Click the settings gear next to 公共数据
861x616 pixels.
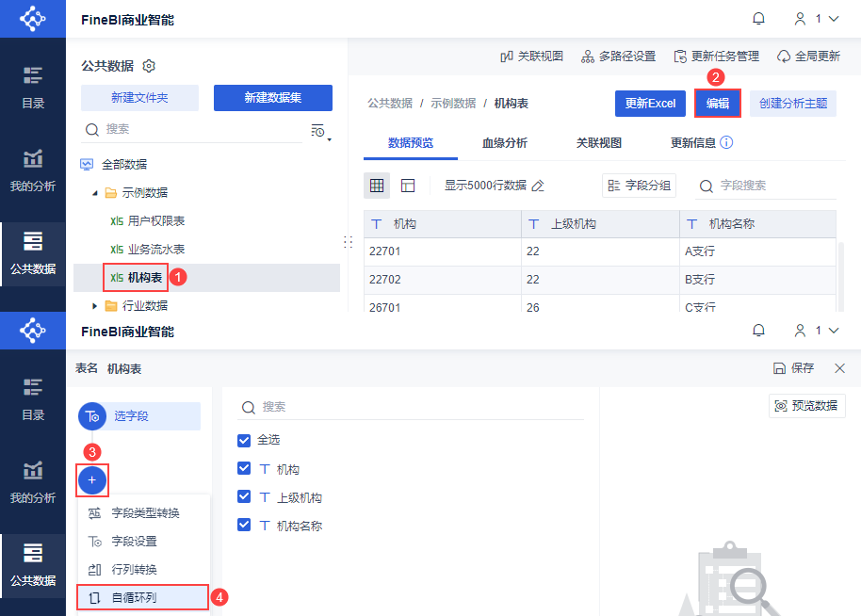tap(149, 66)
